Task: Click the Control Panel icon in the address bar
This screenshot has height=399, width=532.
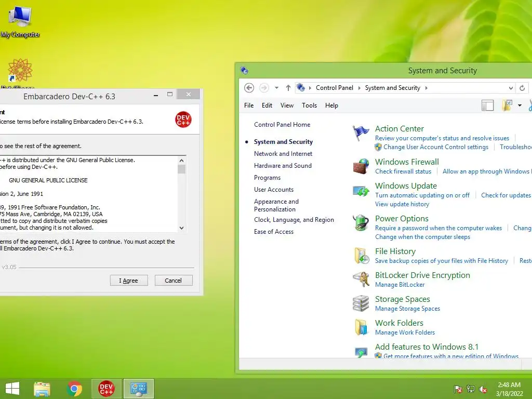Action: click(301, 88)
